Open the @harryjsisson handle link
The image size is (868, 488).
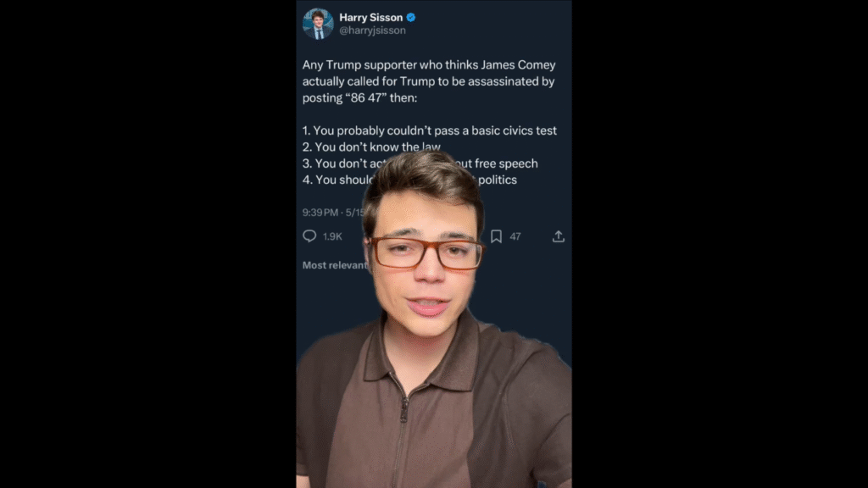373,30
